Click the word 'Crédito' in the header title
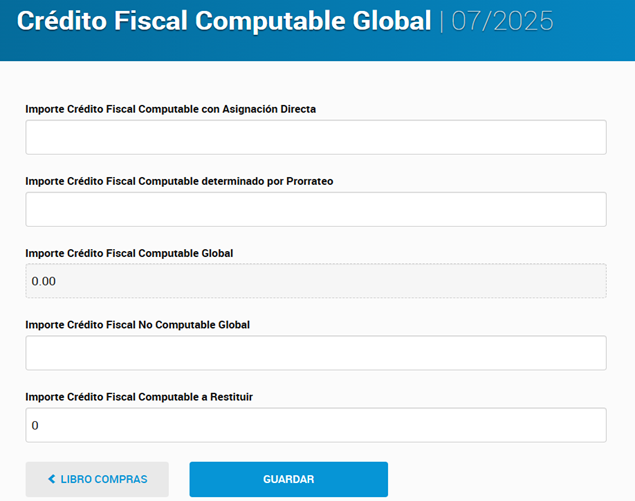 click(x=64, y=21)
